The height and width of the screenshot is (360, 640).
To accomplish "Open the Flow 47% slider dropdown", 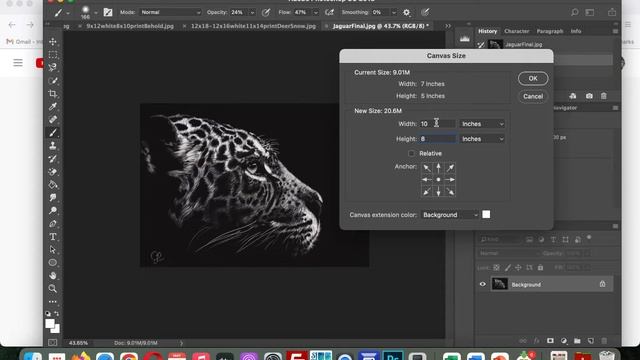I will (x=316, y=13).
